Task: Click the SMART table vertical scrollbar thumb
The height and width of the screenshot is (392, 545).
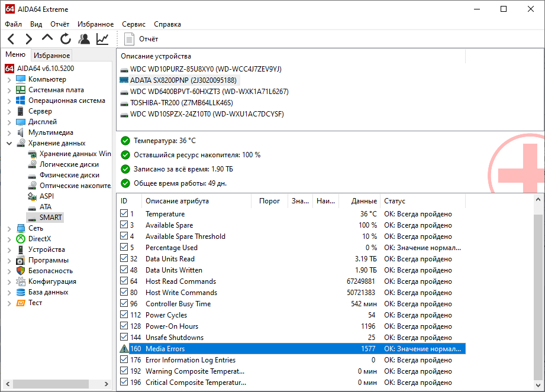Action: pyautogui.click(x=538, y=297)
